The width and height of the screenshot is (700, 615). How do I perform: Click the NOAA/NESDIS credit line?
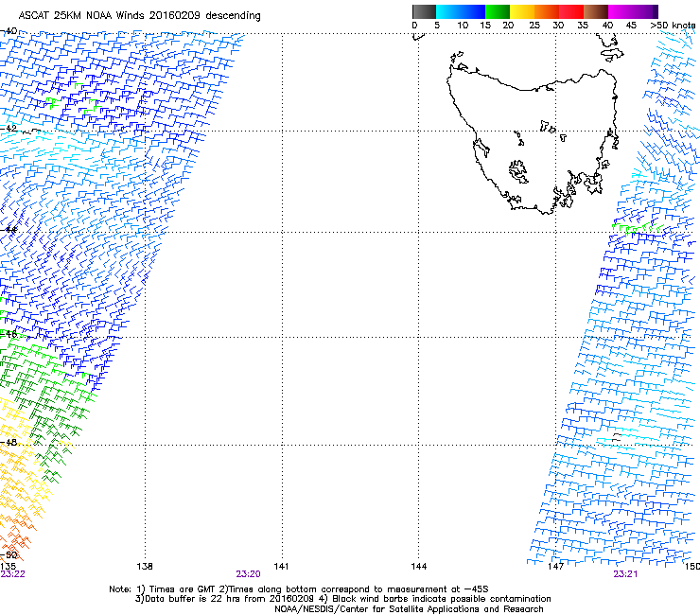409,609
